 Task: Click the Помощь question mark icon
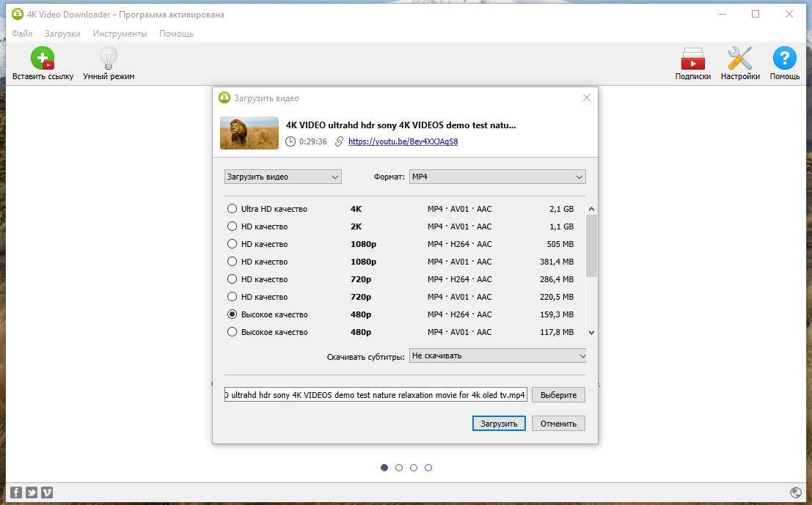[x=785, y=58]
